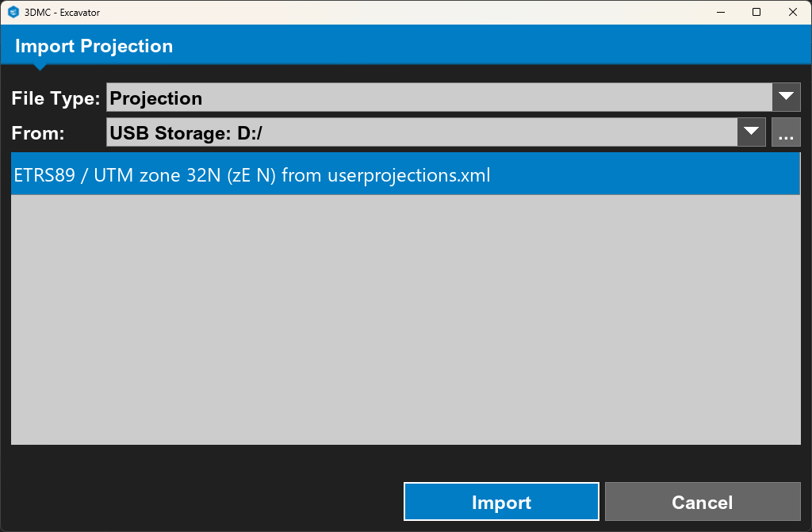The image size is (812, 532).
Task: Click the Import Projection header title
Action: (x=94, y=46)
